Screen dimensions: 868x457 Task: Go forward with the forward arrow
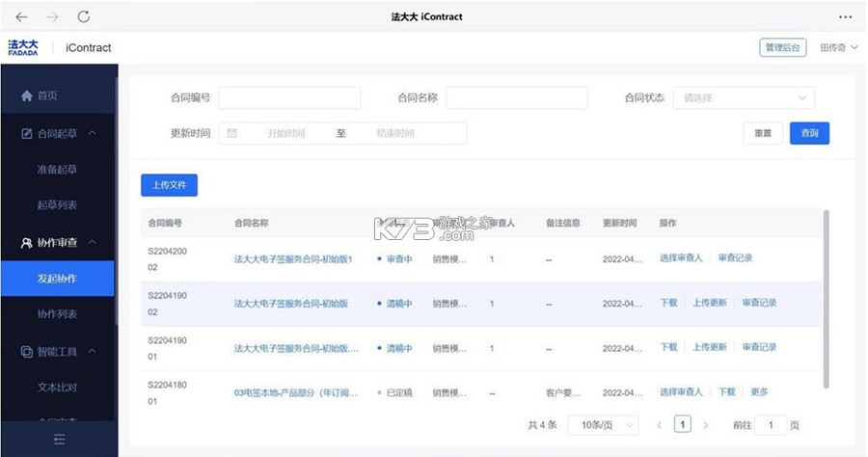[x=52, y=17]
